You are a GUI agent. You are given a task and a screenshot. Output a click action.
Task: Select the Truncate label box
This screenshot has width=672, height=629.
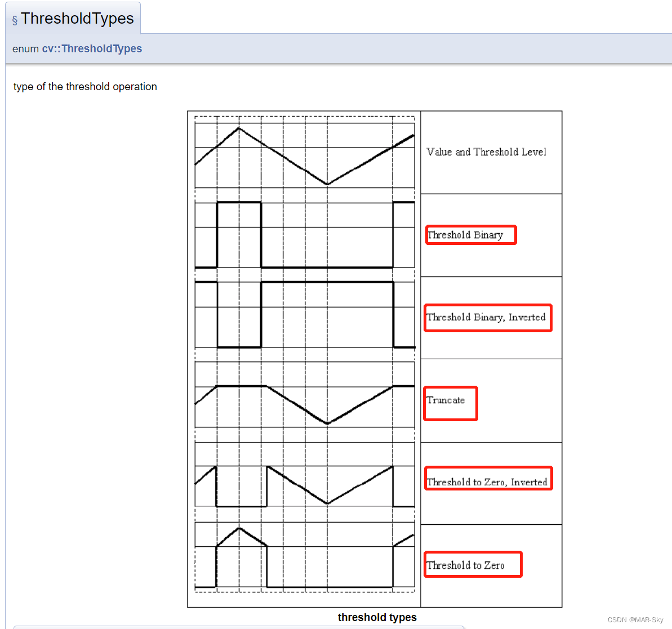450,403
